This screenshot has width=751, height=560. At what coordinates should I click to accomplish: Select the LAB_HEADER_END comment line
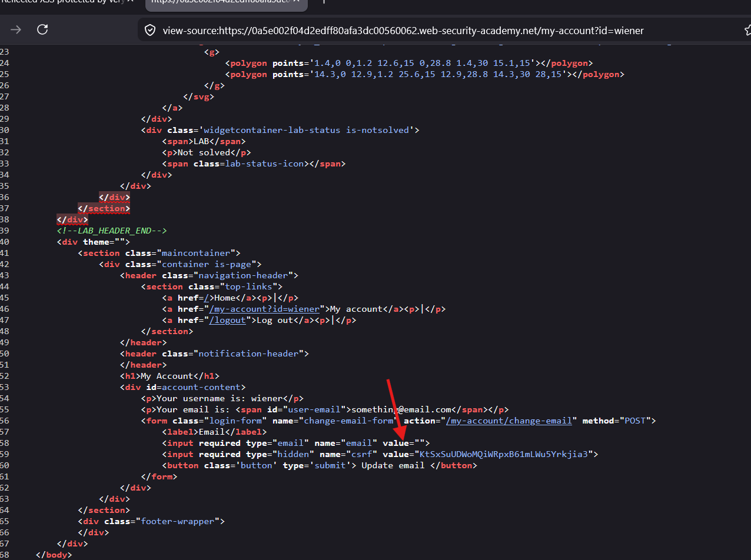coord(112,231)
